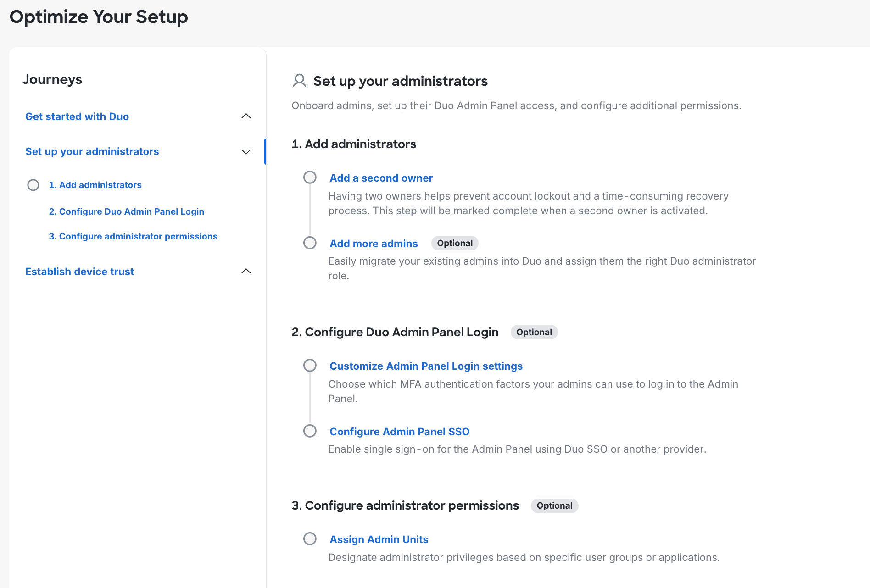Viewport: 870px width, 588px height.
Task: Click Optional badge beside Configure Duo Admin Panel Login heading
Action: [x=534, y=332]
